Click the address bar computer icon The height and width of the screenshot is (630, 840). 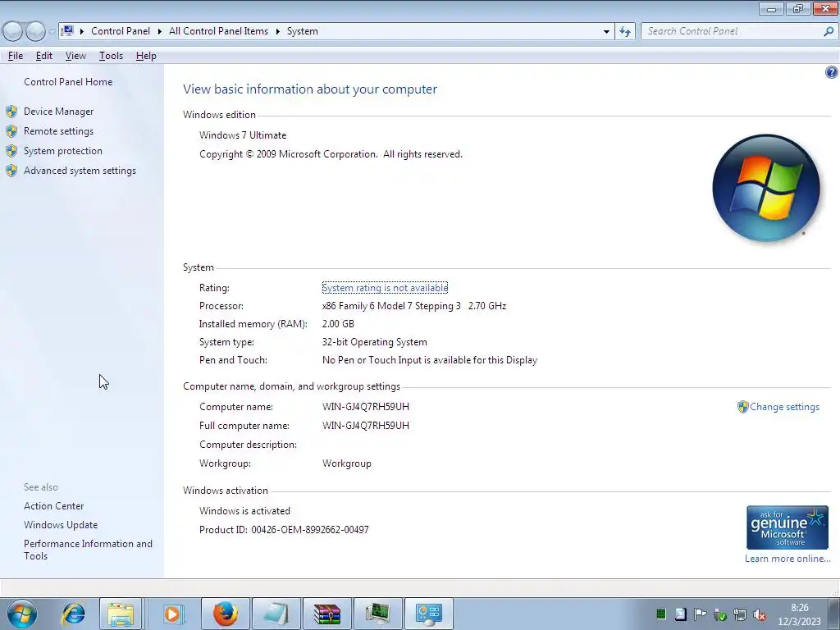point(67,31)
